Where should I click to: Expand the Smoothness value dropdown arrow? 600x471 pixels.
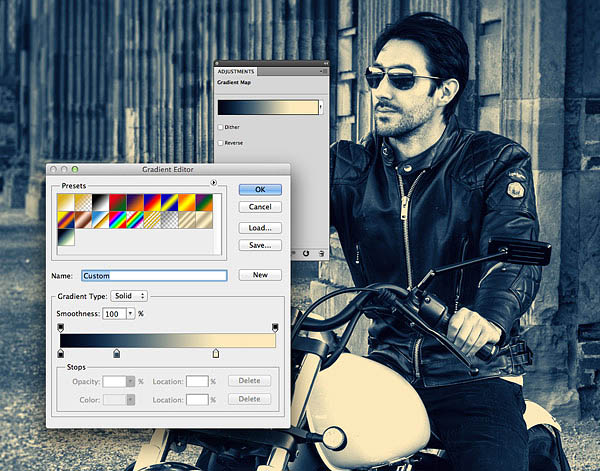pyautogui.click(x=130, y=314)
